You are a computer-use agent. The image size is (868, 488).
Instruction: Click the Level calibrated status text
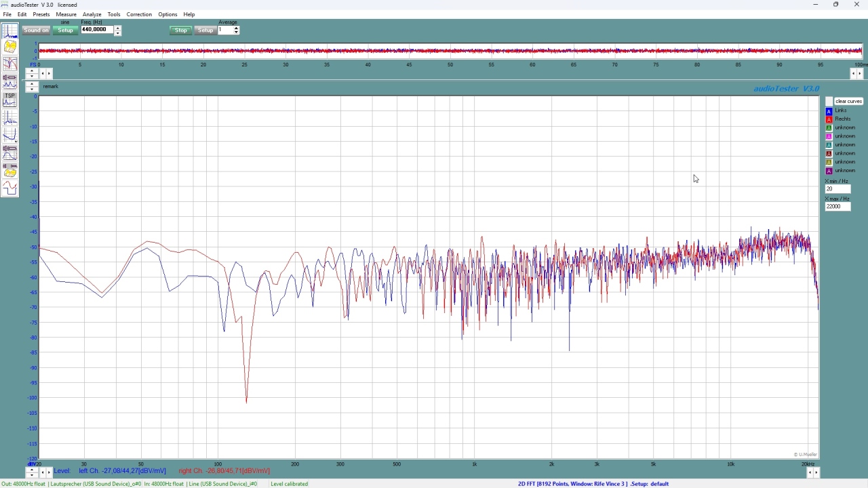(290, 484)
